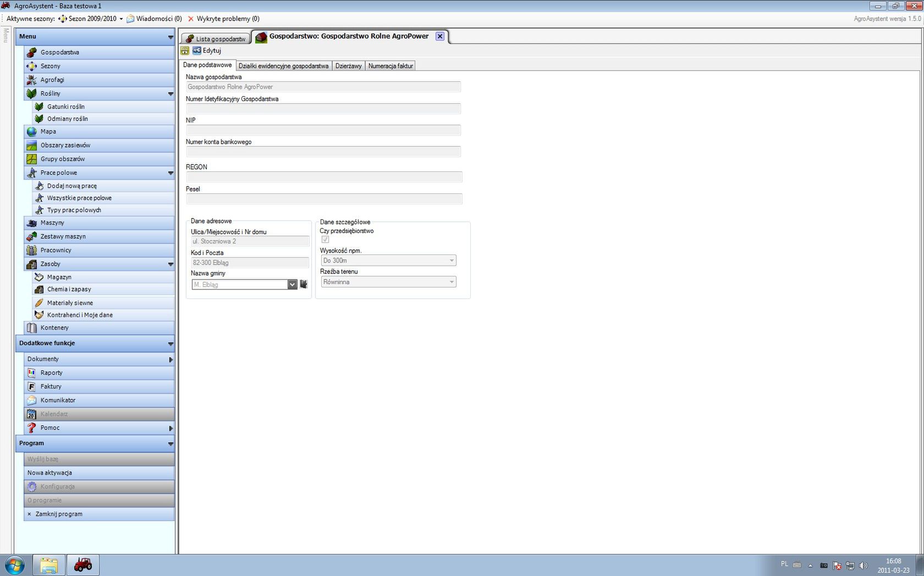The image size is (924, 576).
Task: Open Pracownicy list
Action: coord(99,250)
